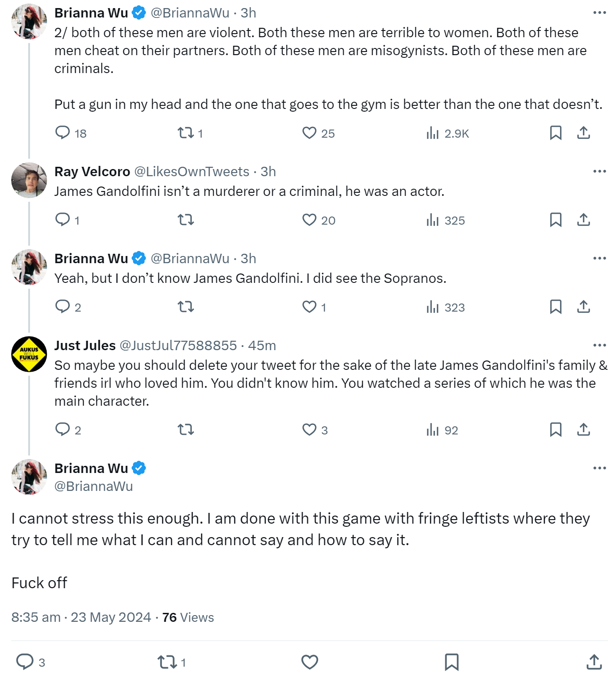This screenshot has width=616, height=681.
Task: Like the main tweet at the bottom
Action: click(x=310, y=662)
